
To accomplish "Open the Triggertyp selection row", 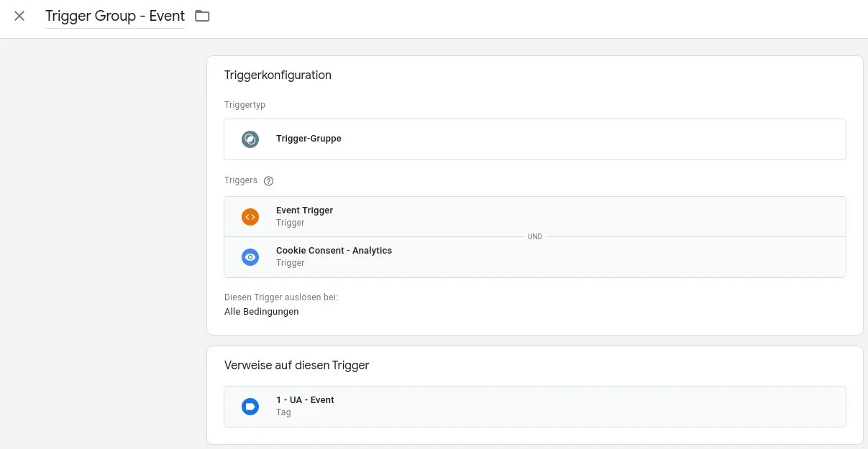I will pyautogui.click(x=535, y=139).
